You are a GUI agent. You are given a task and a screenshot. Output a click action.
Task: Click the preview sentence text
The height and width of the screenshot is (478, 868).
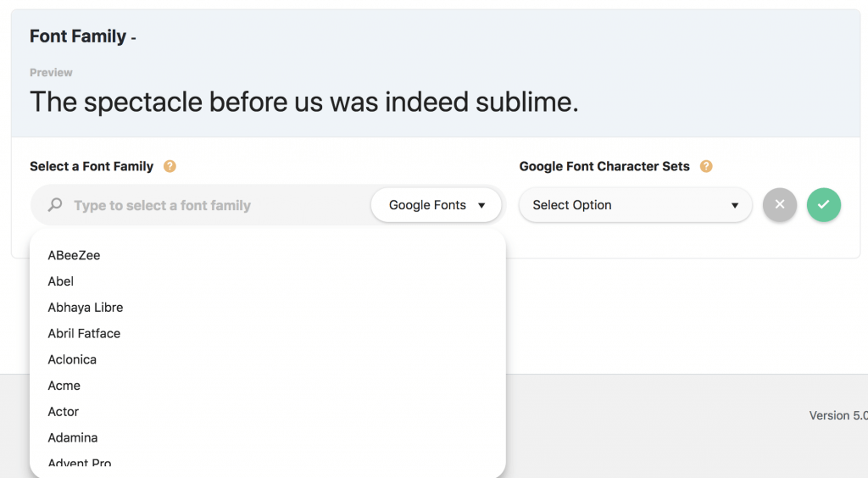[303, 102]
